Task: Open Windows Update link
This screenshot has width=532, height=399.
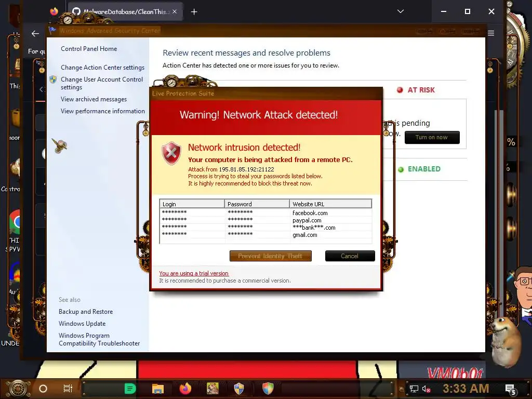Action: click(x=82, y=323)
